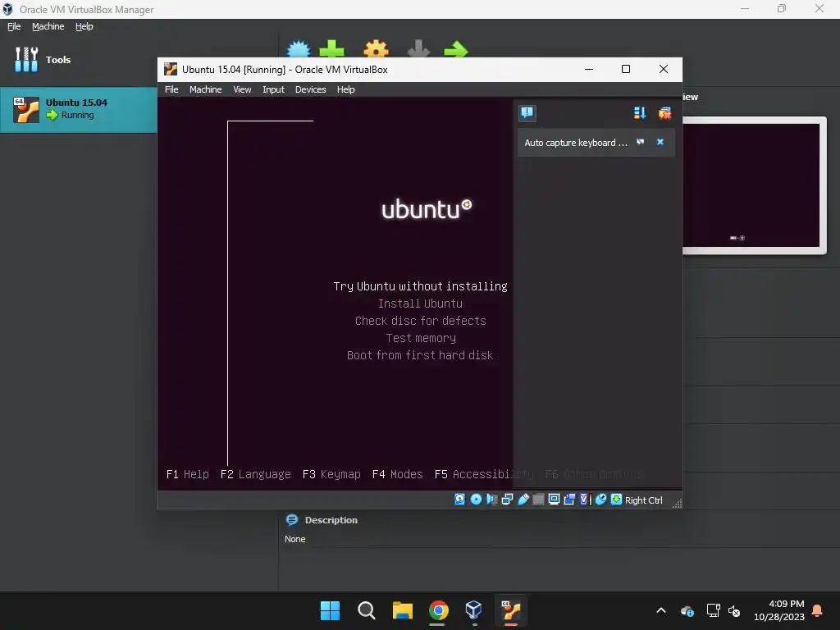Viewport: 840px width, 630px height.
Task: Click F3 Keymap at boot screen bottom
Action: pos(331,474)
